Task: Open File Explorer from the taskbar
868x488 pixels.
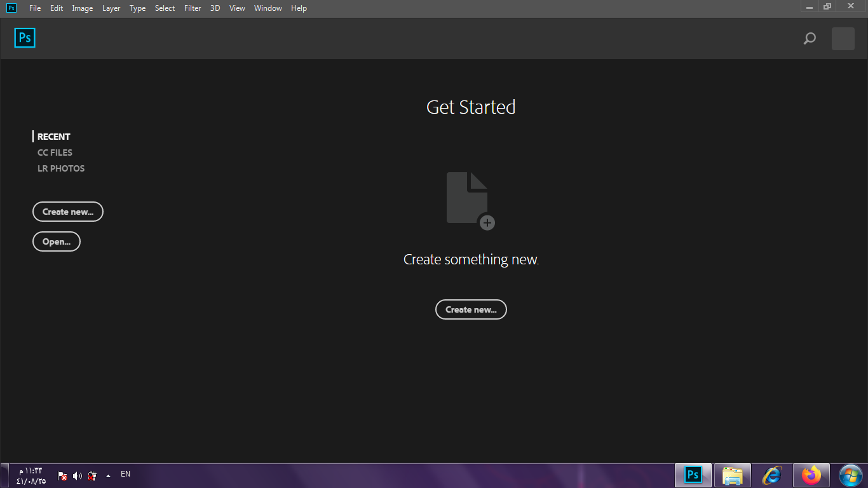Action: click(733, 475)
